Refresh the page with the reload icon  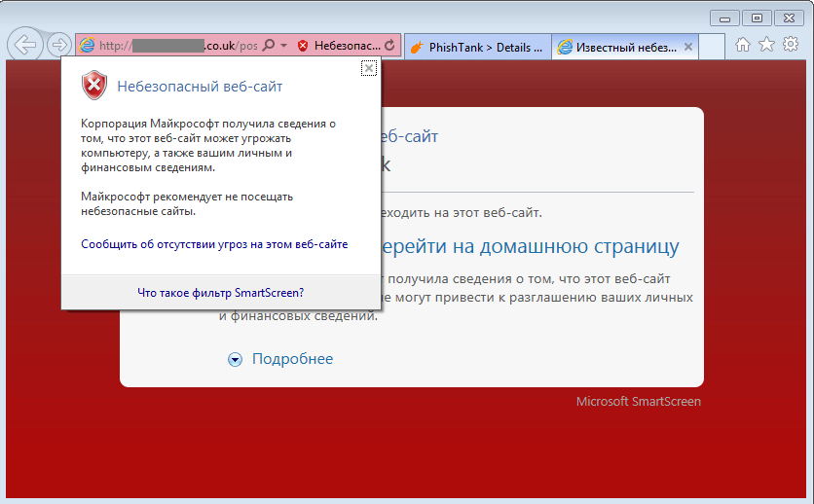tap(390, 46)
